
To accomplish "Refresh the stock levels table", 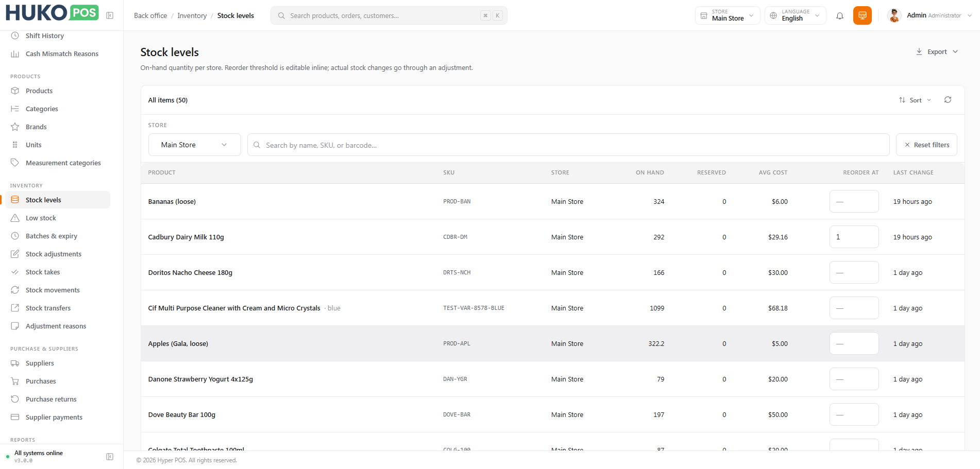I will click(x=948, y=100).
